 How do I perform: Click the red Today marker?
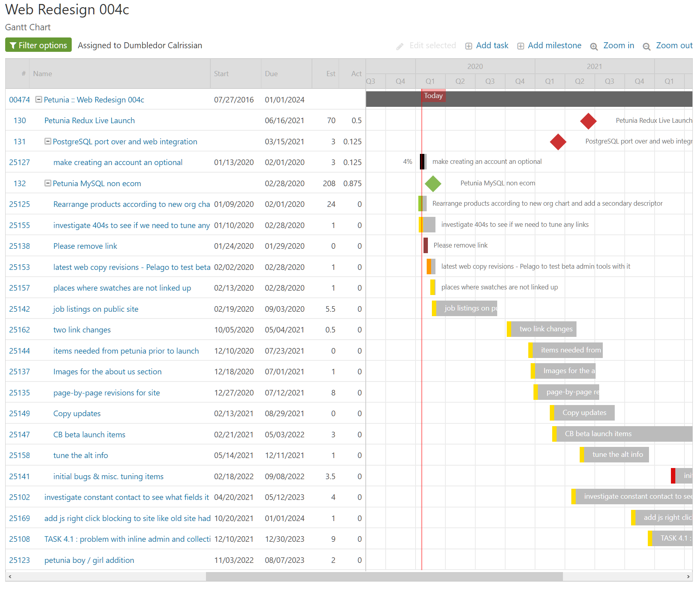point(433,96)
